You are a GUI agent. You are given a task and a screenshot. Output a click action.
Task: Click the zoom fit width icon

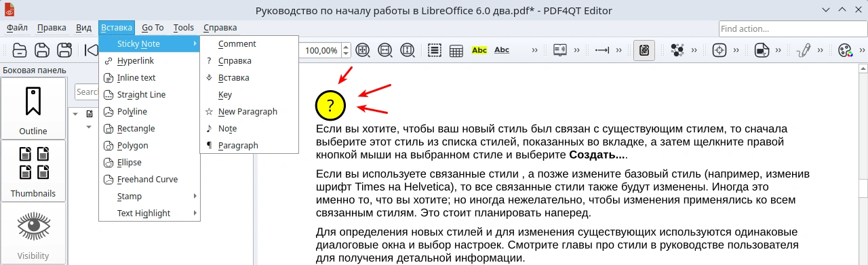385,50
